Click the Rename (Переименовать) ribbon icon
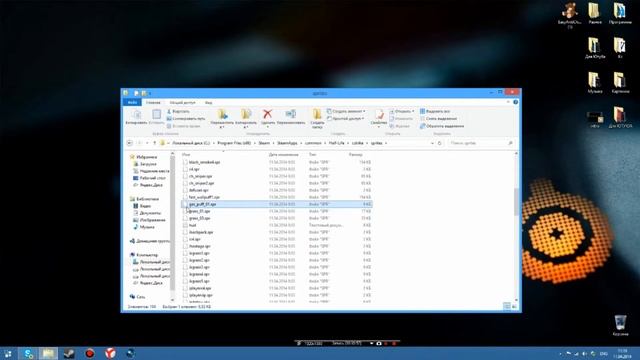Image resolution: width=640 pixels, height=360 pixels. click(x=291, y=114)
